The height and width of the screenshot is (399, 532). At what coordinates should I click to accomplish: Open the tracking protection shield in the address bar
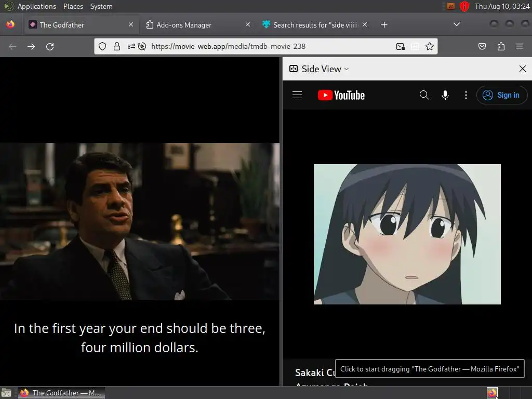tap(102, 46)
